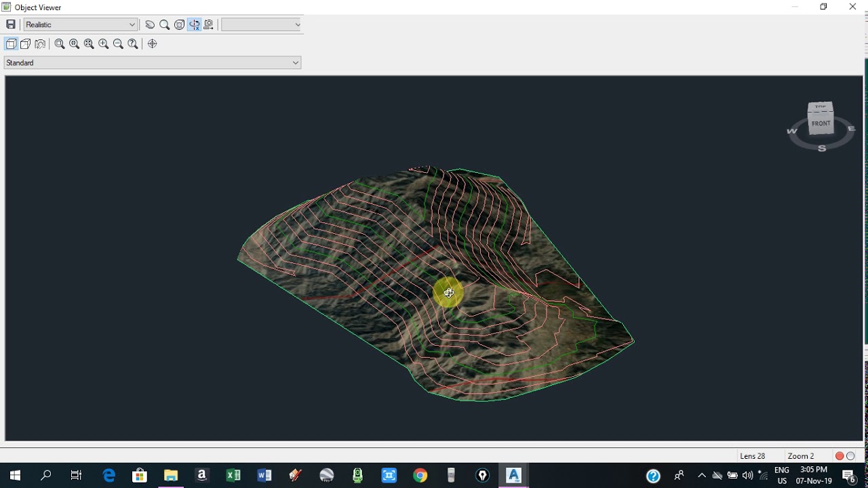Click the W compass direction on ViewCube
This screenshot has width=868, height=488.
(x=791, y=131)
